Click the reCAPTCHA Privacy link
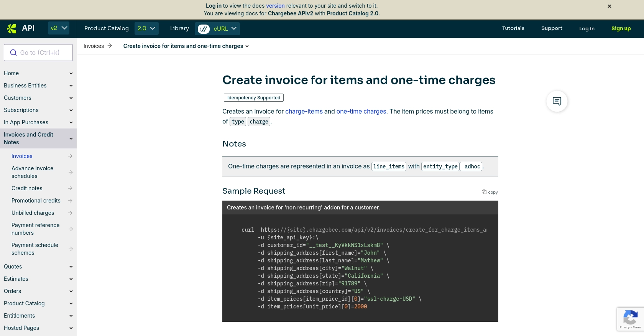 click(x=624, y=328)
